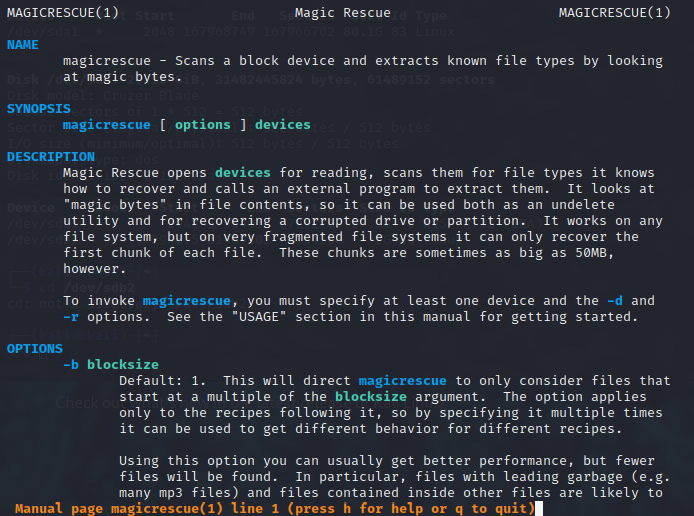Click the word 'options' in the synopsis line

203,125
